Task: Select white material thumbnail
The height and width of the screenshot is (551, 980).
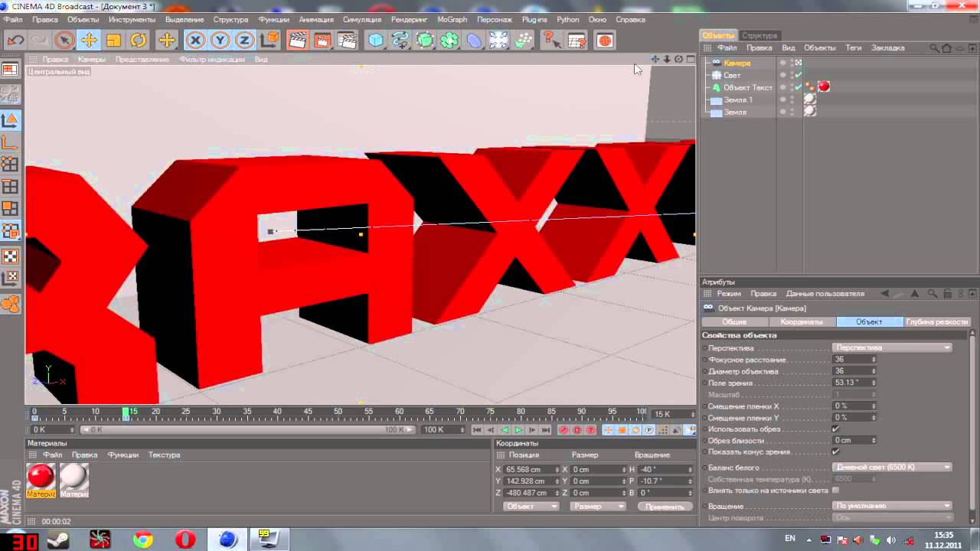Action: tap(73, 477)
